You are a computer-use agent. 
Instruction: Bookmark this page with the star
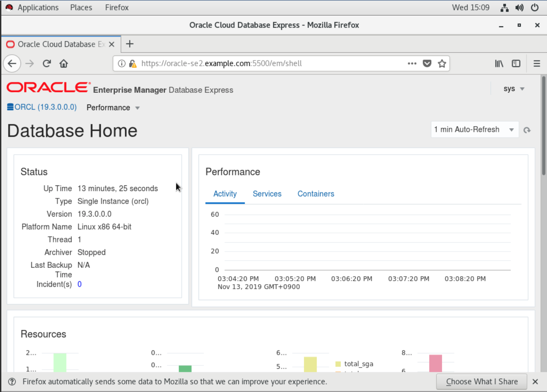coord(442,63)
